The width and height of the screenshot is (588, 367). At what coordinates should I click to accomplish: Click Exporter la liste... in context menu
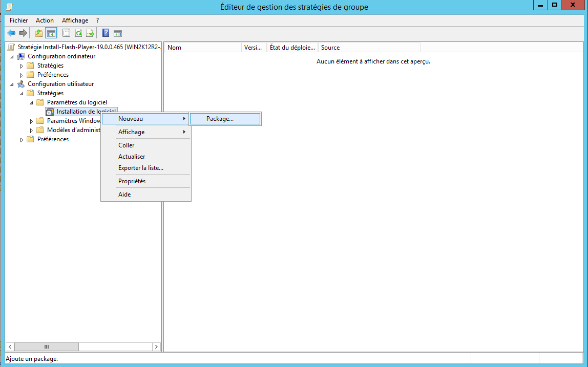click(x=141, y=168)
